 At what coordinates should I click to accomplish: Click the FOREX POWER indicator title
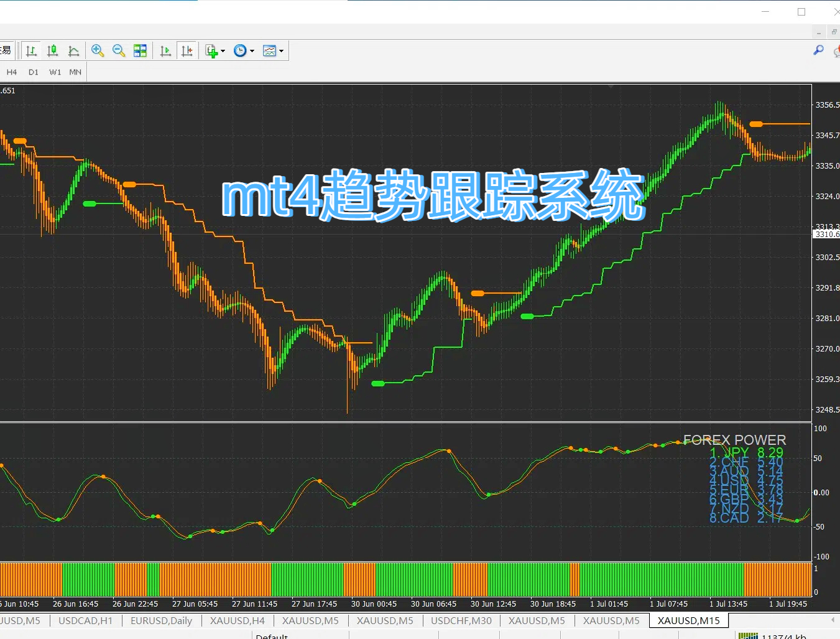(734, 440)
